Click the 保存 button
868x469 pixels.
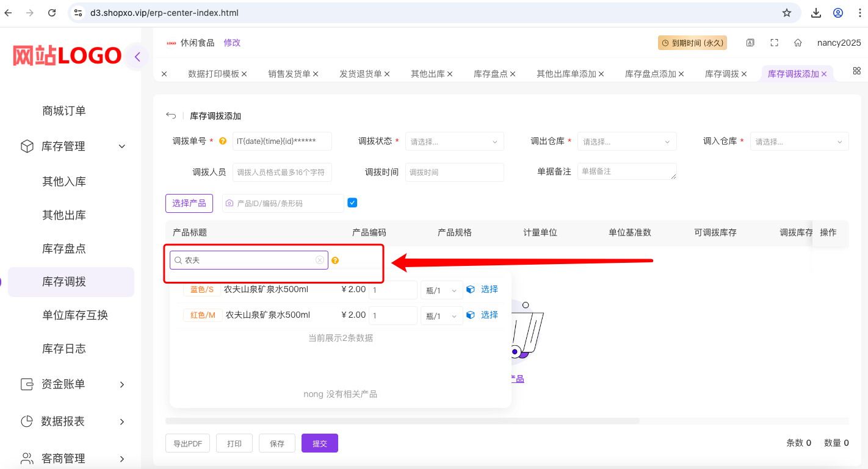coord(277,443)
